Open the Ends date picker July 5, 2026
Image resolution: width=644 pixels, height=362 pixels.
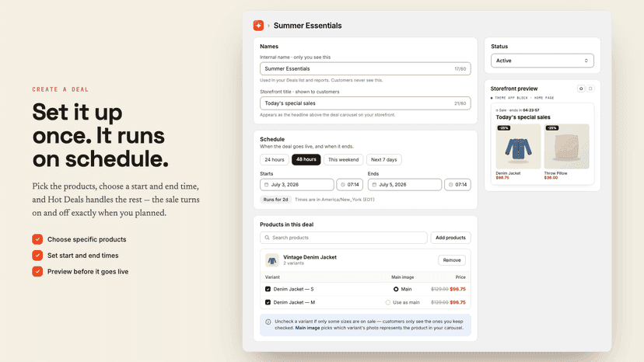click(x=404, y=185)
